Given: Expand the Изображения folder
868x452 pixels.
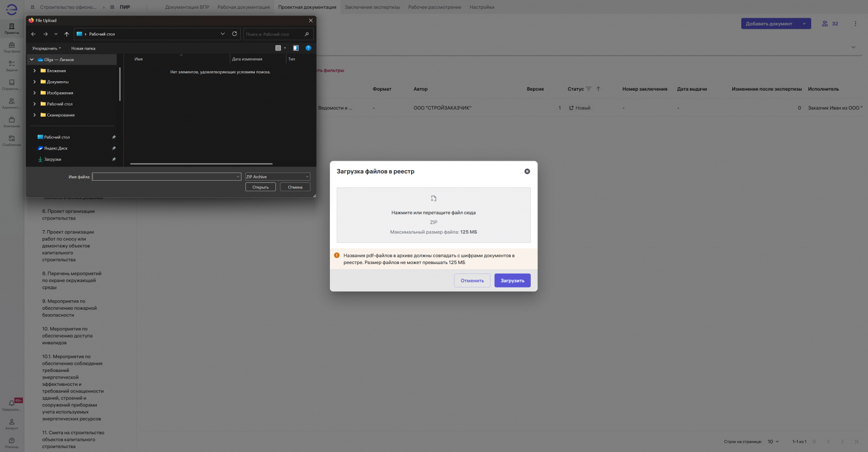Looking at the screenshot, I should point(34,93).
